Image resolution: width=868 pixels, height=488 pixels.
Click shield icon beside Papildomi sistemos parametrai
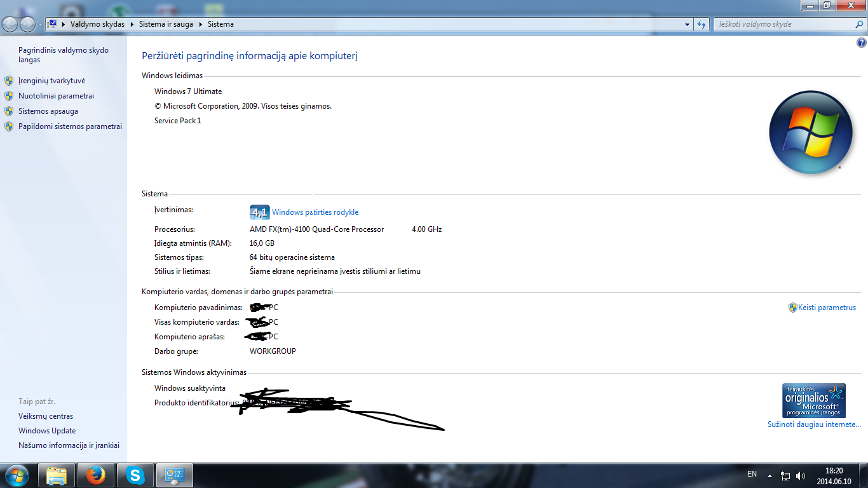point(9,126)
